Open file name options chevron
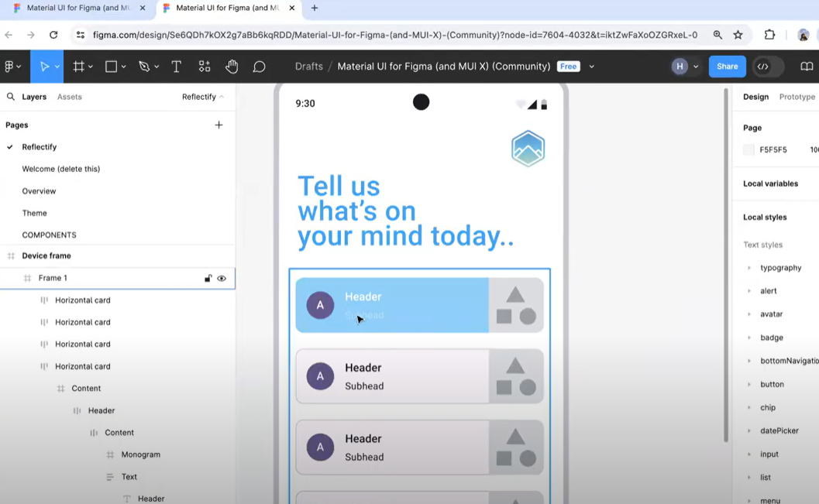This screenshot has height=504, width=819. [591, 67]
